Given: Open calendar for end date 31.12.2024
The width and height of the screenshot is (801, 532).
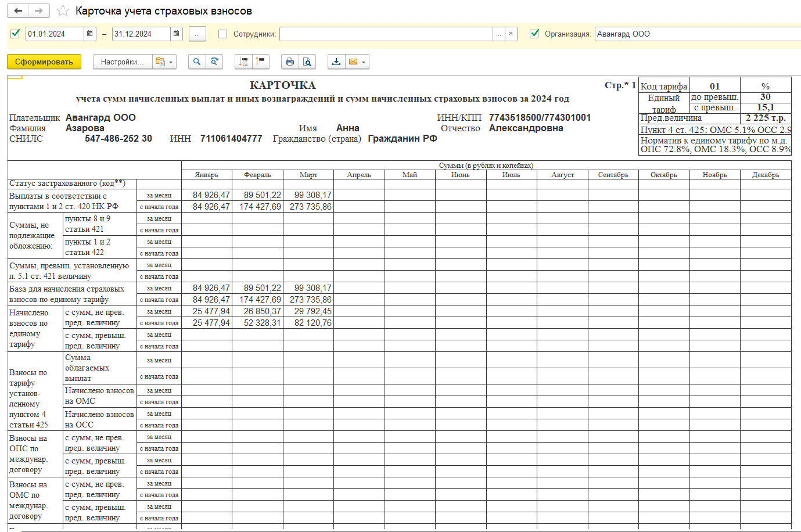Looking at the screenshot, I should coord(177,34).
